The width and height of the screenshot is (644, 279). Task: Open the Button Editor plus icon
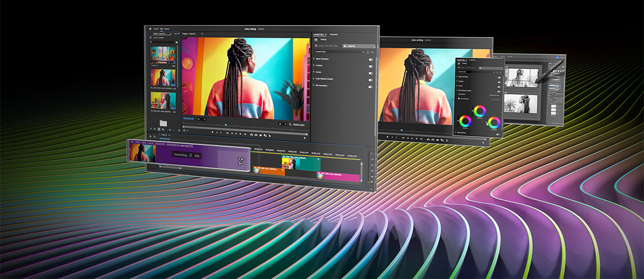click(304, 138)
